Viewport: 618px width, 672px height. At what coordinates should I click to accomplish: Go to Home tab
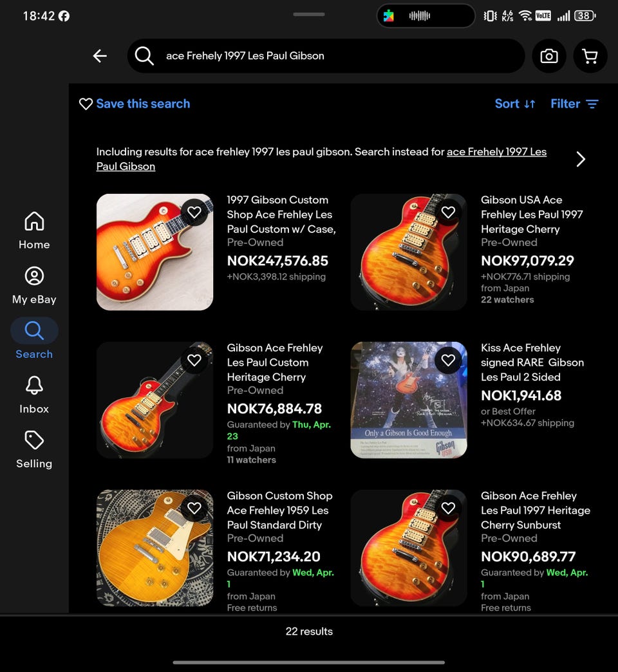click(x=34, y=230)
